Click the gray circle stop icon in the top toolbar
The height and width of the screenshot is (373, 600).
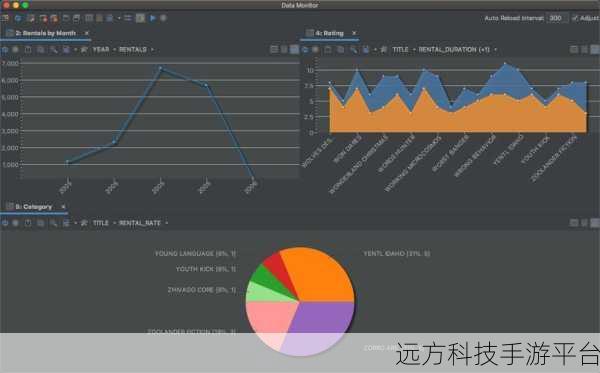[163, 18]
